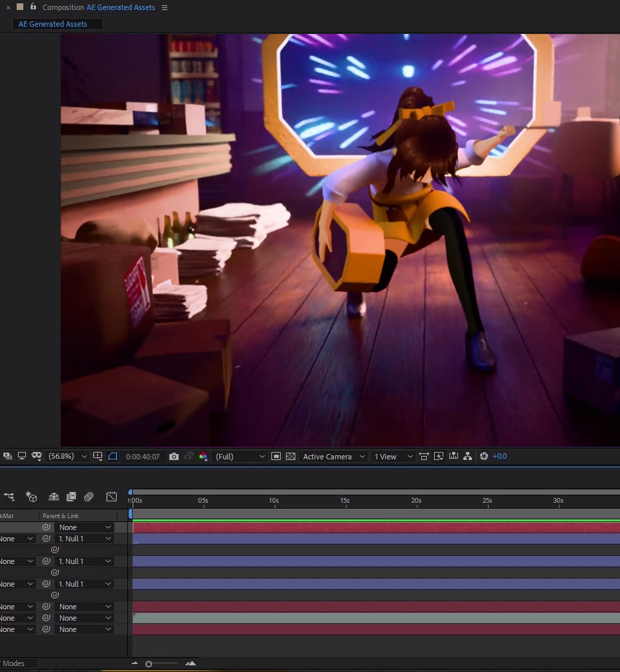Click the Composition Flowchart icon in viewer bar
This screenshot has height=672, width=620.
(x=467, y=457)
